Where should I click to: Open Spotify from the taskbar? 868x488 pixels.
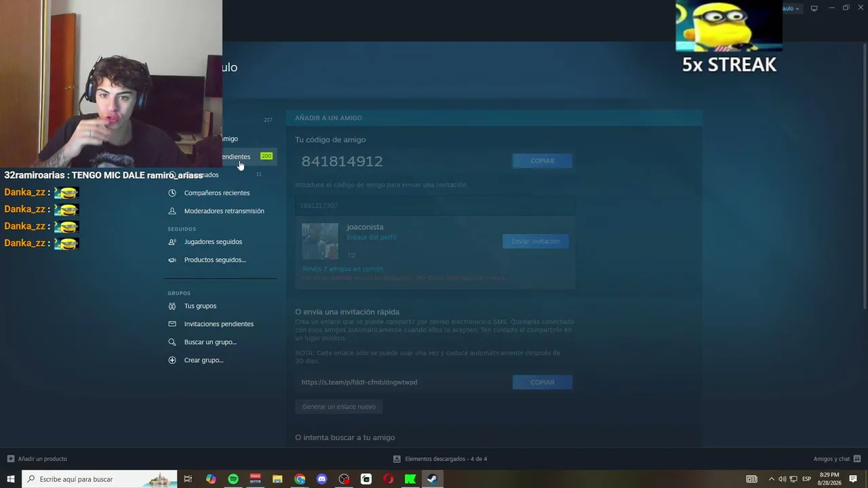coord(233,479)
